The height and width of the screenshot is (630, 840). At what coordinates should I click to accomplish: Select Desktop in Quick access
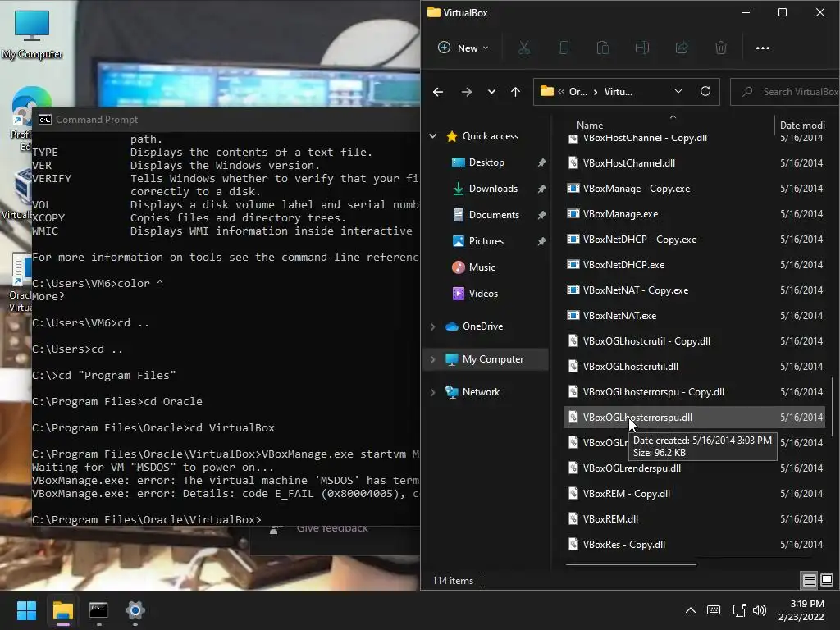click(486, 162)
